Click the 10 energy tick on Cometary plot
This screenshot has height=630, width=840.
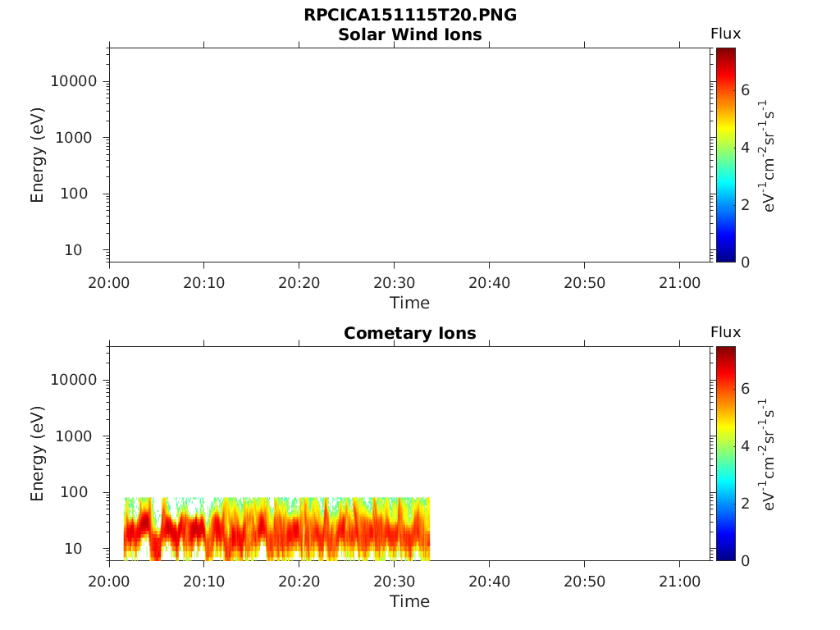(x=73, y=549)
